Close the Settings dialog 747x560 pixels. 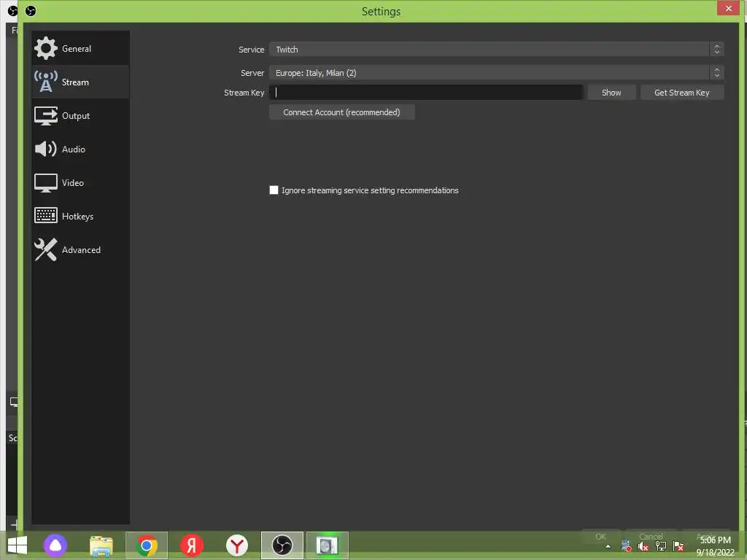(729, 8)
